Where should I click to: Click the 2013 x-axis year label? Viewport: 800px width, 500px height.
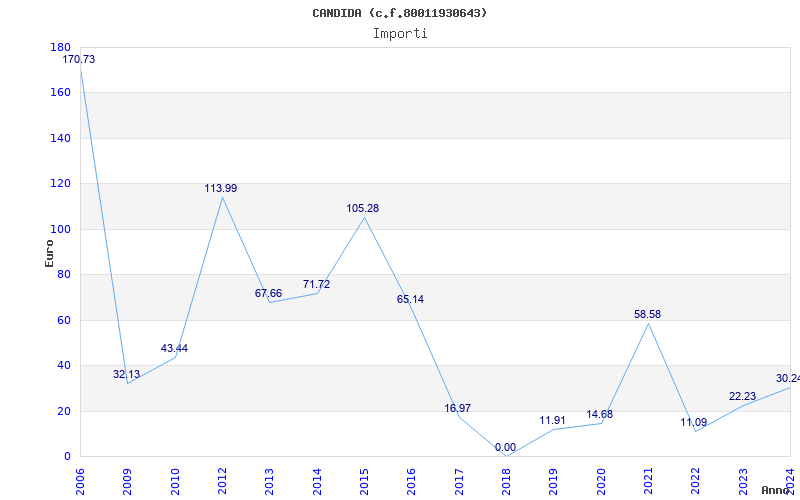(x=269, y=482)
